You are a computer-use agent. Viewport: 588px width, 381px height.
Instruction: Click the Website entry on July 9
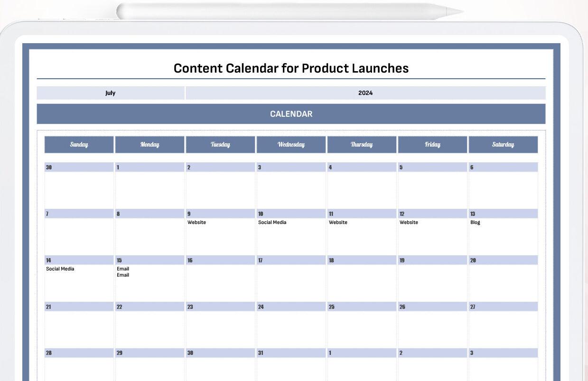pyautogui.click(x=196, y=223)
